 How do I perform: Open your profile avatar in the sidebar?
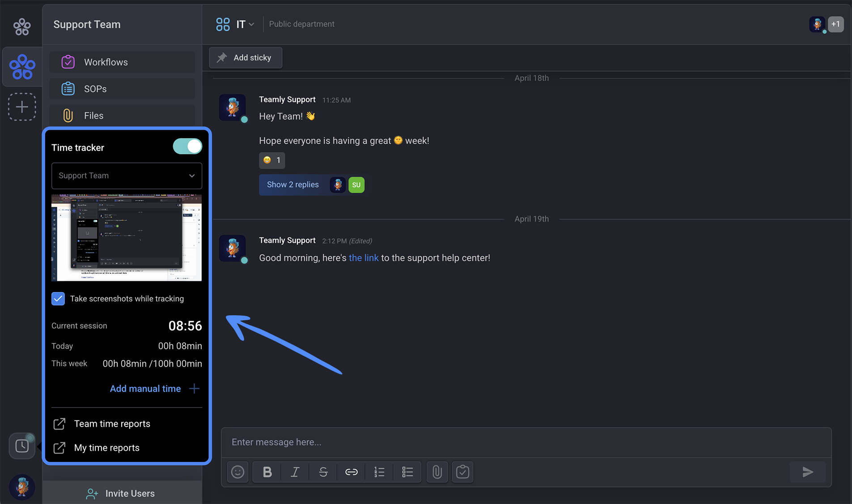22,487
